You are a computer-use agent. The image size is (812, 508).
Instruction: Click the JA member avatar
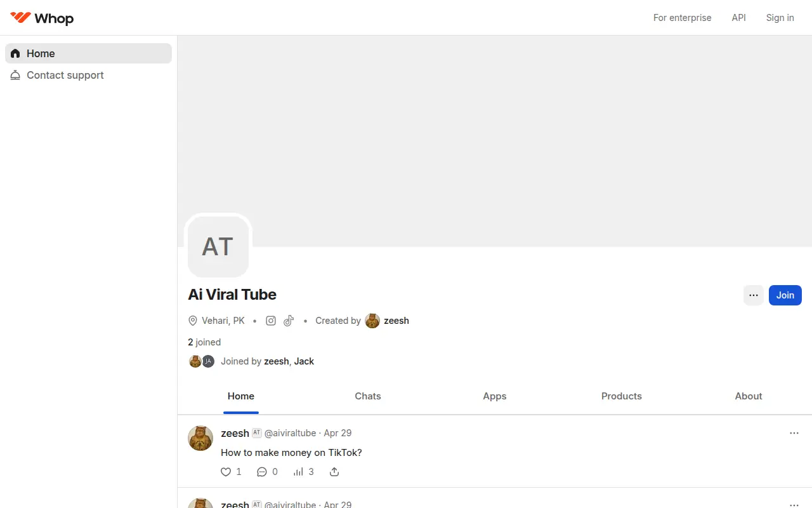coord(208,361)
